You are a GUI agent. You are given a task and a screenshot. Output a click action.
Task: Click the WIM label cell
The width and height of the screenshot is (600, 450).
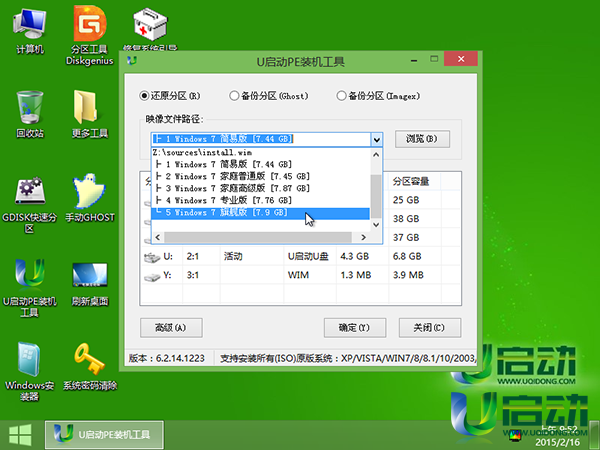[x=298, y=275]
